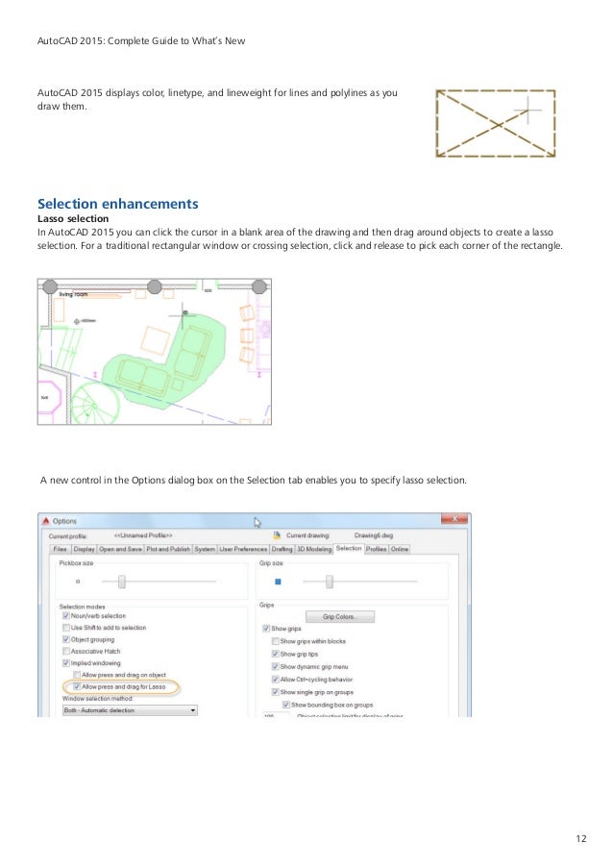
Task: Open the Plot and Publish tab
Action: pyautogui.click(x=168, y=549)
